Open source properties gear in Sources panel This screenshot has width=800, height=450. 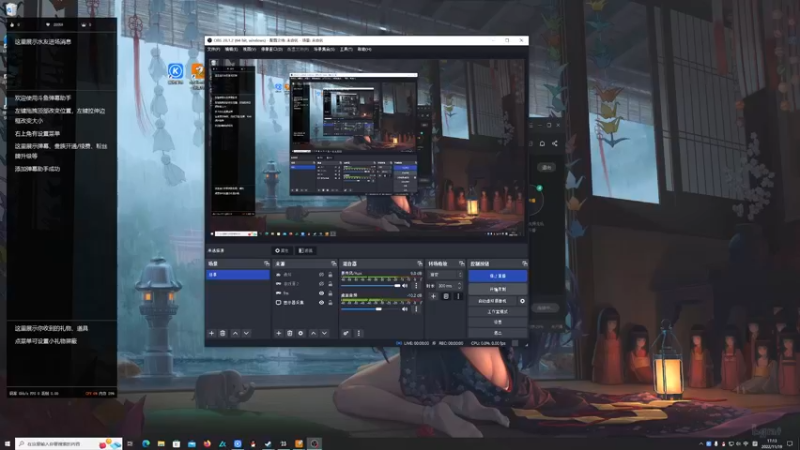click(x=301, y=333)
